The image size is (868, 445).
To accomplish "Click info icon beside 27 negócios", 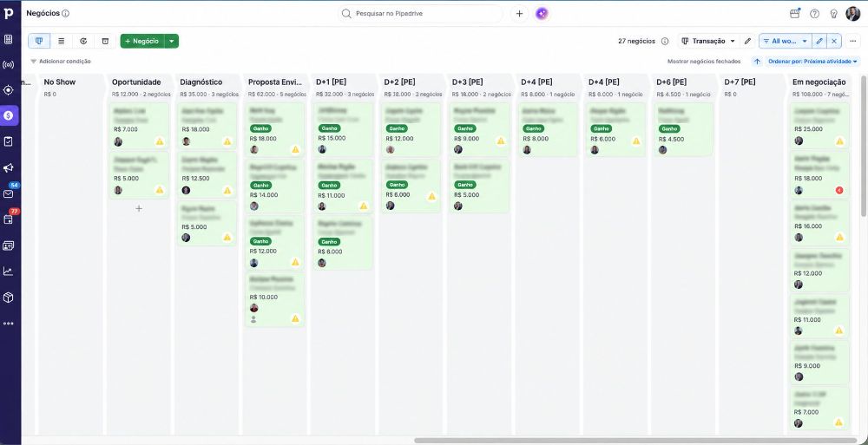I will tap(665, 41).
